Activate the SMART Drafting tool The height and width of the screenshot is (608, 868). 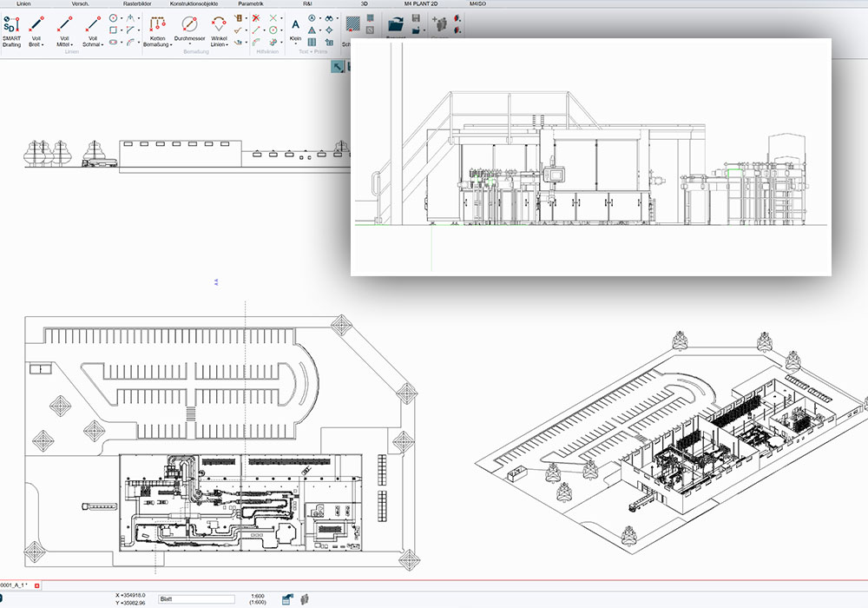[11, 31]
